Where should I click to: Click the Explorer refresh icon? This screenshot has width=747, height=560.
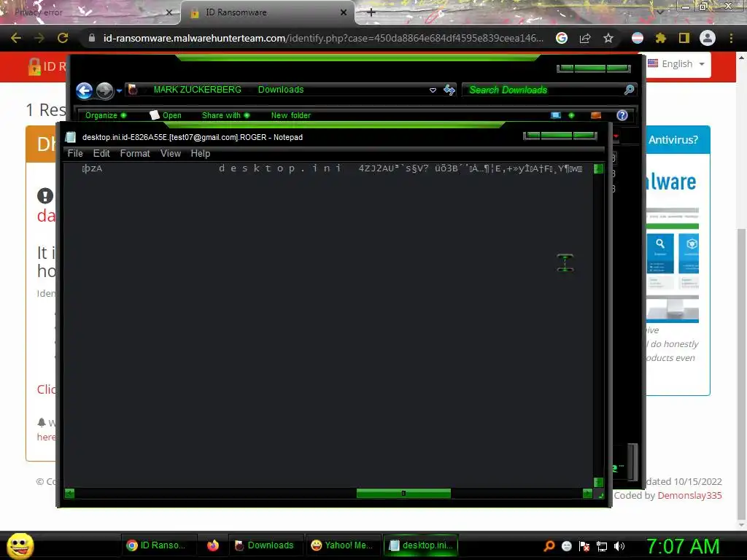(x=449, y=90)
